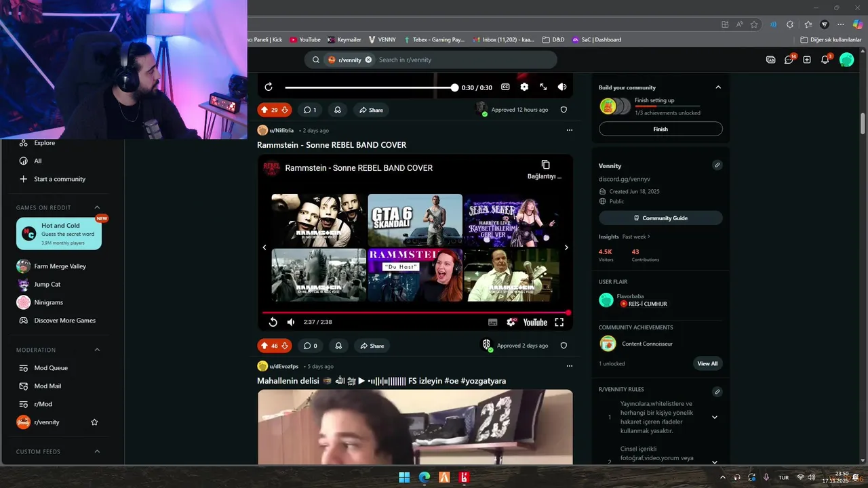Open the Rammstein - Sonne REBEL BAND COVER post title
The image size is (868, 488).
tap(332, 145)
